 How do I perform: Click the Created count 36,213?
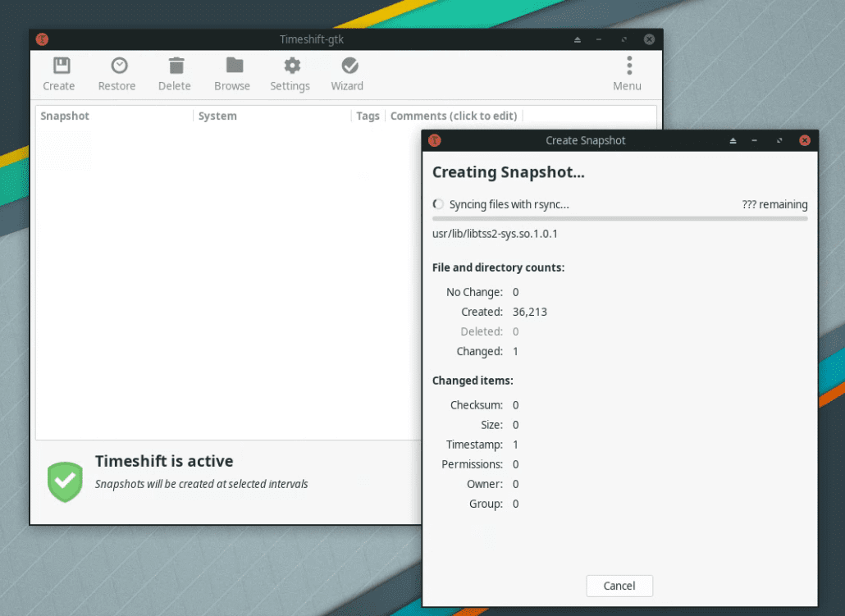click(x=530, y=312)
